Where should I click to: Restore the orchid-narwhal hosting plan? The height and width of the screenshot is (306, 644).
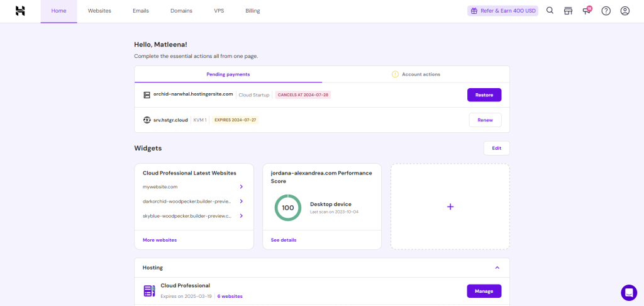pyautogui.click(x=484, y=95)
